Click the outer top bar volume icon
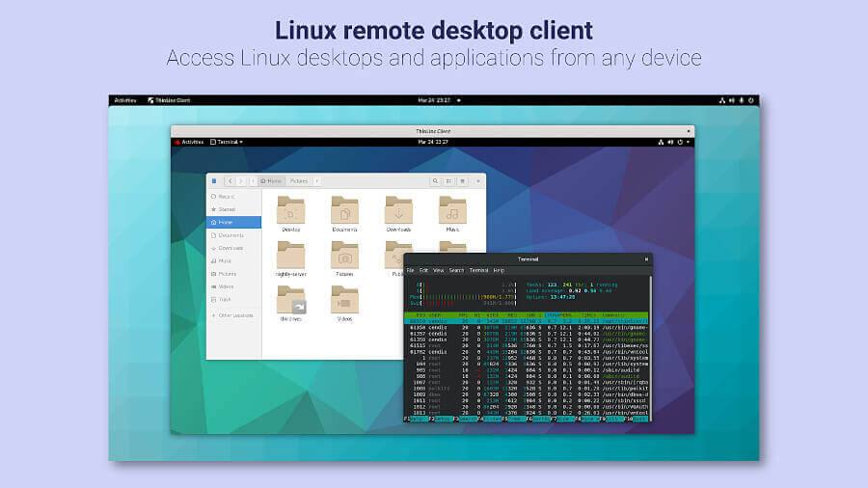 click(733, 100)
